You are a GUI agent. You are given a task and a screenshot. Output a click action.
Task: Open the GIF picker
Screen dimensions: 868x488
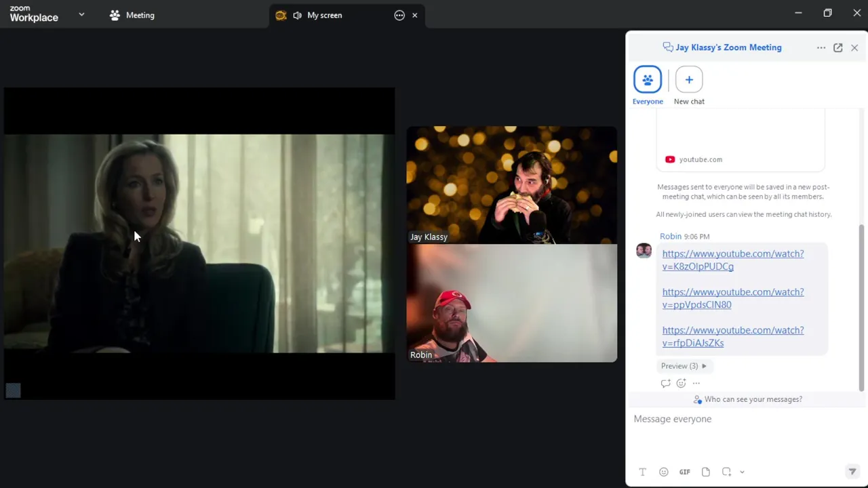pyautogui.click(x=685, y=472)
